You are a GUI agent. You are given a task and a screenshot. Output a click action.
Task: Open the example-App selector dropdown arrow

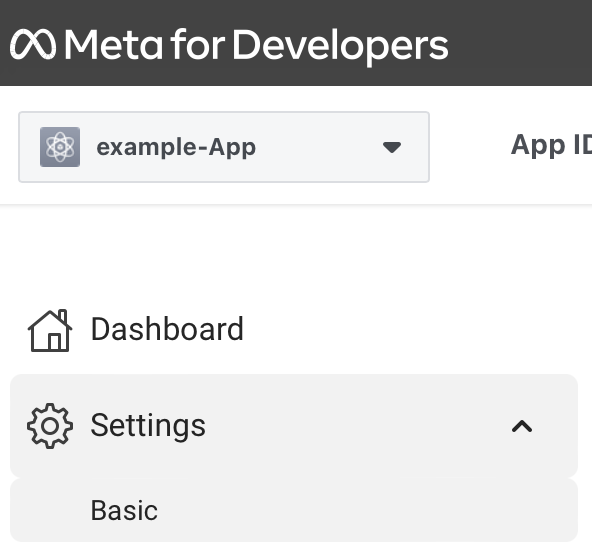tap(392, 147)
